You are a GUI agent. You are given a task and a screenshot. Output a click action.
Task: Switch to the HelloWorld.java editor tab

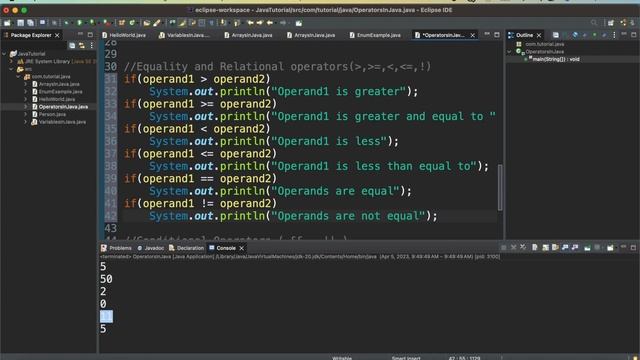tap(124, 35)
